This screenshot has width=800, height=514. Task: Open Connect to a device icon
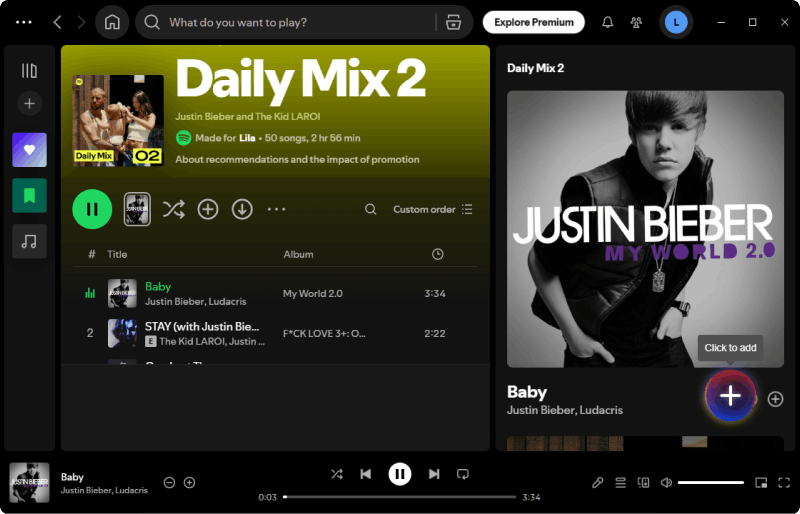[643, 482]
